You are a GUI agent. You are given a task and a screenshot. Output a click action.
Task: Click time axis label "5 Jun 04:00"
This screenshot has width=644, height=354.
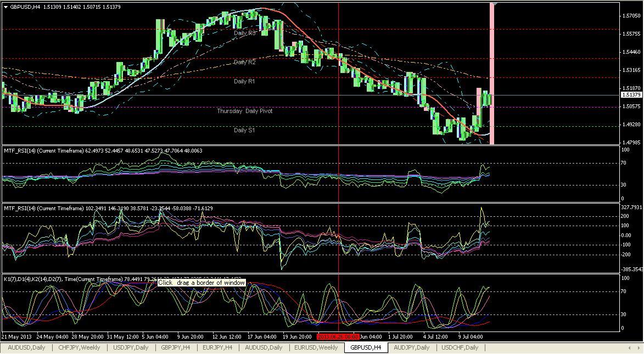pos(156,337)
